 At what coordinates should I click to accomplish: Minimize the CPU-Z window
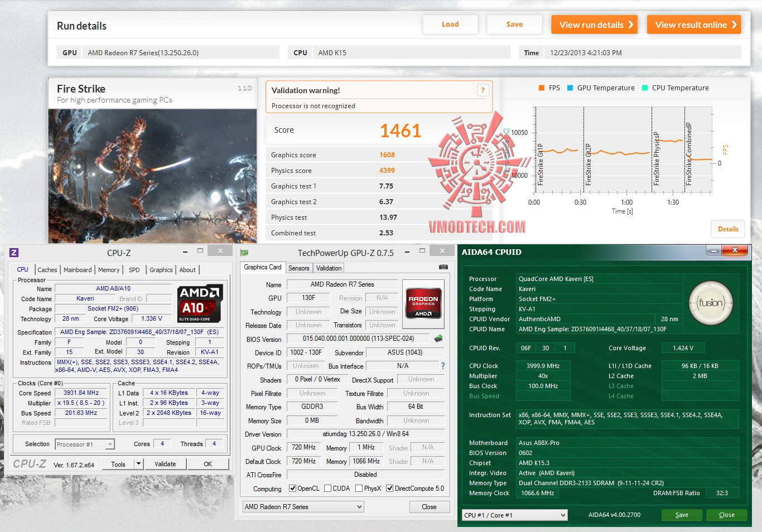(x=185, y=252)
